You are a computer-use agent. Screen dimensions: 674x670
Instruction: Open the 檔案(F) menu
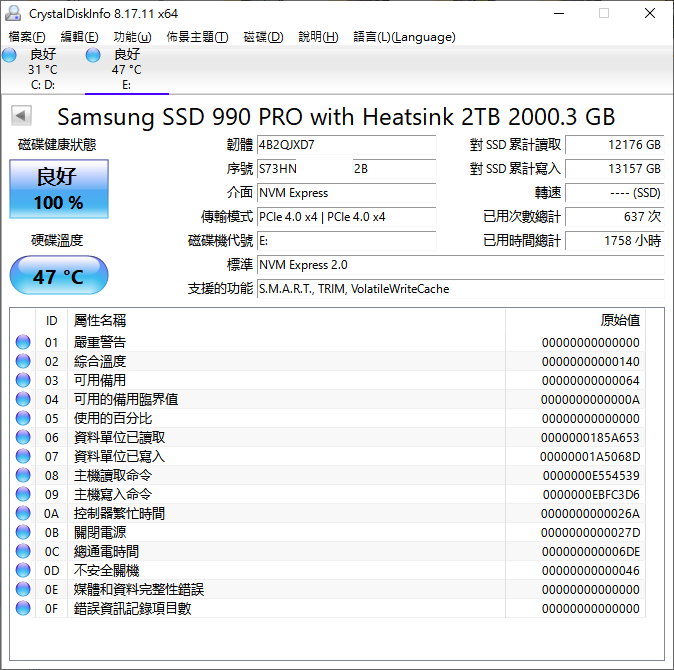click(x=27, y=37)
